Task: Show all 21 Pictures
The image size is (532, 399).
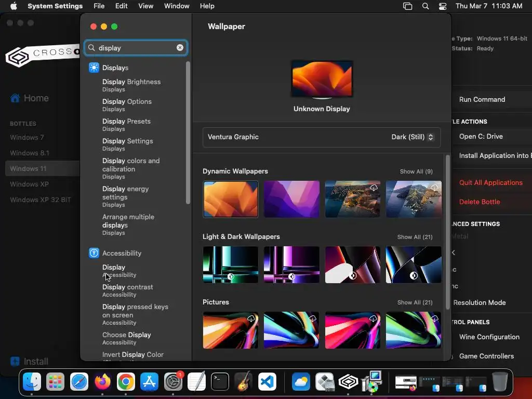Action: (x=415, y=303)
